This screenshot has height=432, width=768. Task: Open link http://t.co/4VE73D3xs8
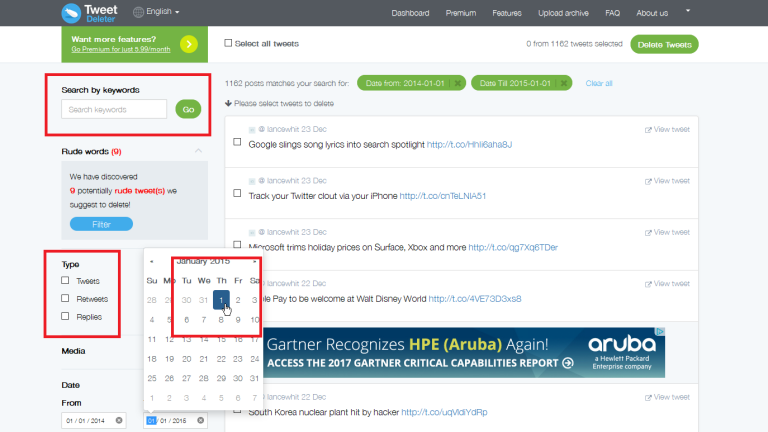pyautogui.click(x=475, y=299)
